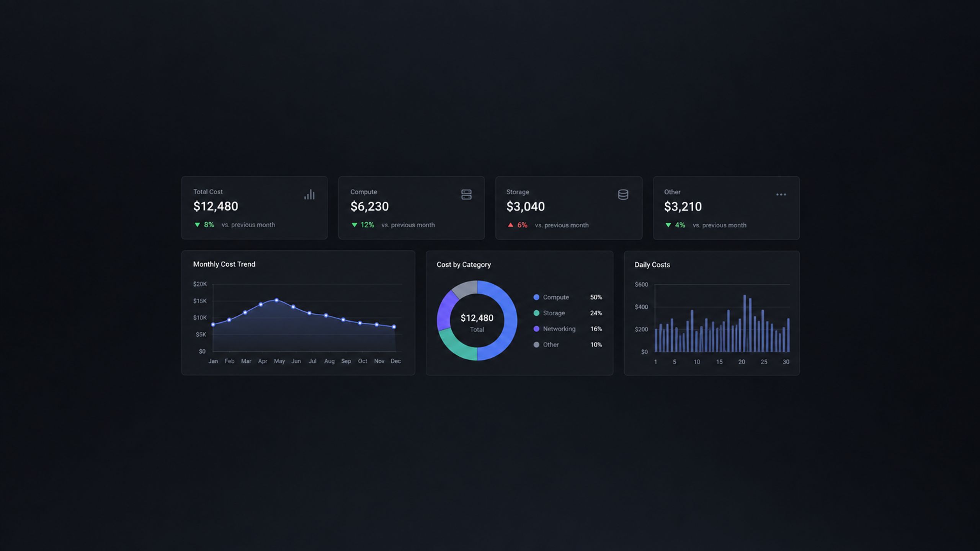Click the day 15 label in Daily Costs
The width and height of the screenshot is (980, 551).
pyautogui.click(x=719, y=362)
